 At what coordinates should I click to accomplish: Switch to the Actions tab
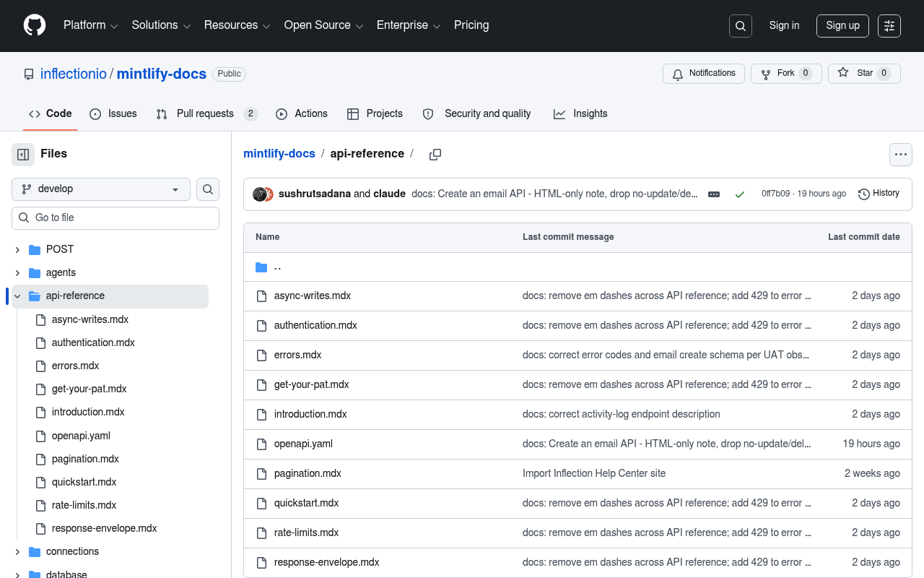point(302,114)
